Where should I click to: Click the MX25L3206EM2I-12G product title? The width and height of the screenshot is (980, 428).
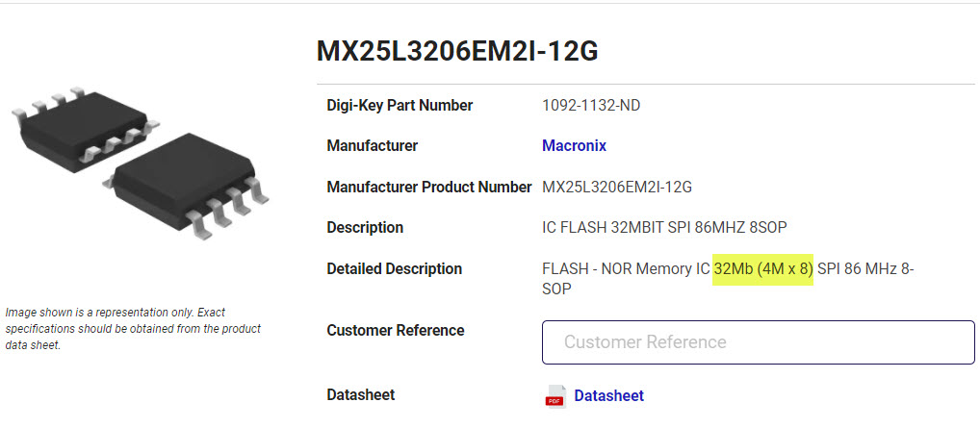pos(457,52)
